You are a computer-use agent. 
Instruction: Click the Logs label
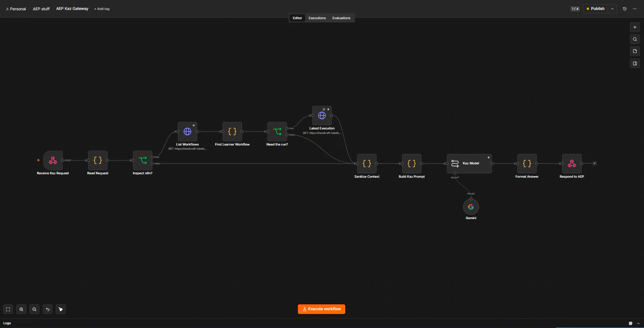tap(7, 323)
